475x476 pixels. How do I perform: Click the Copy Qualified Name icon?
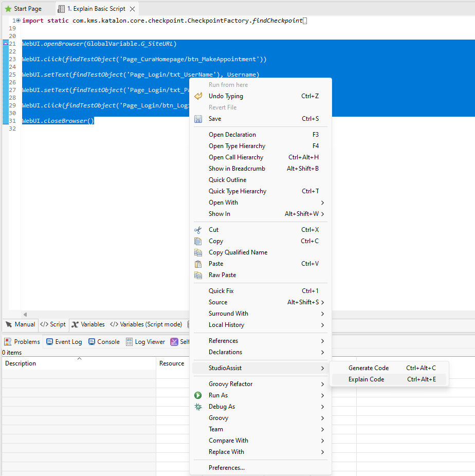click(198, 252)
